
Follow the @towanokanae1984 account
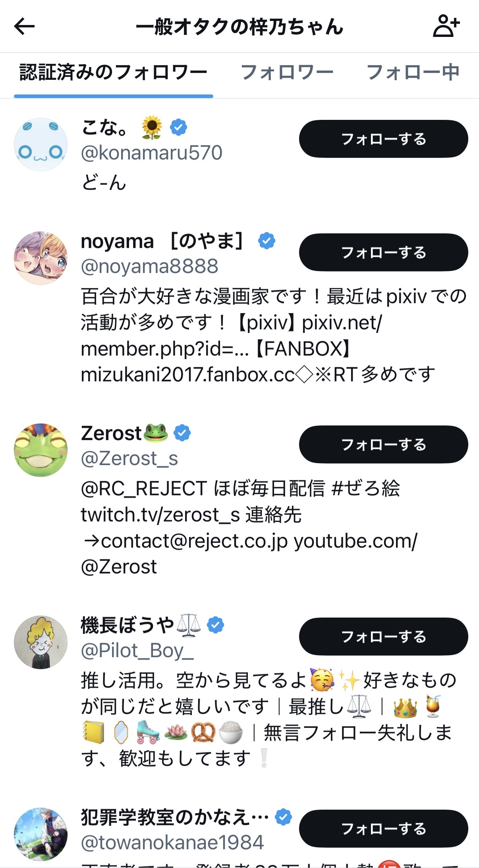pos(383,829)
